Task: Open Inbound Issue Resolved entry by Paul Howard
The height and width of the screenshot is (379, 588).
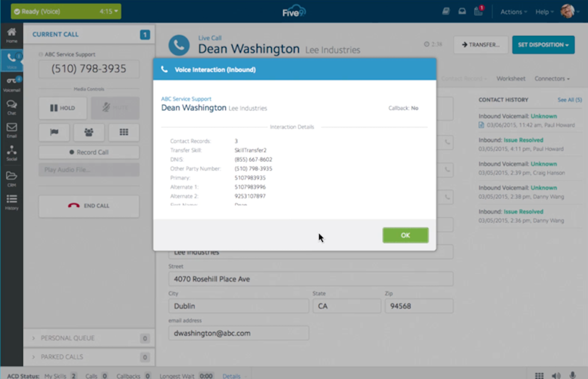Action: coord(530,145)
